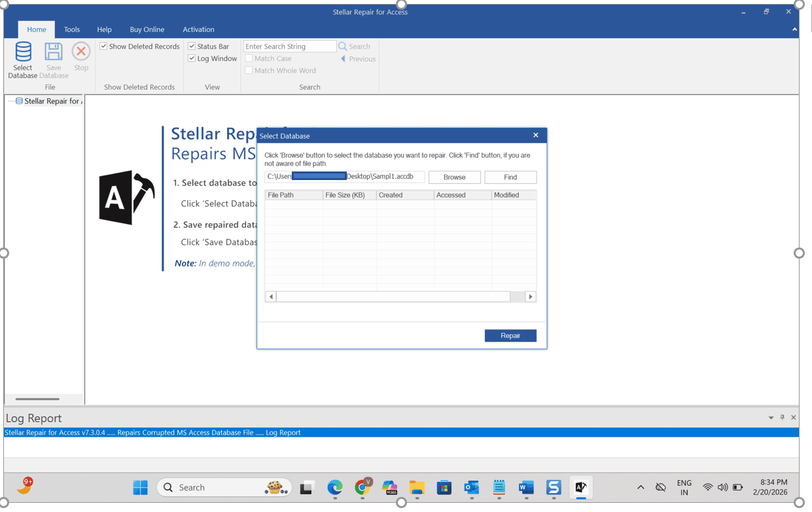The width and height of the screenshot is (812, 512).
Task: Click the Browse button in the dialog
Action: (x=454, y=177)
